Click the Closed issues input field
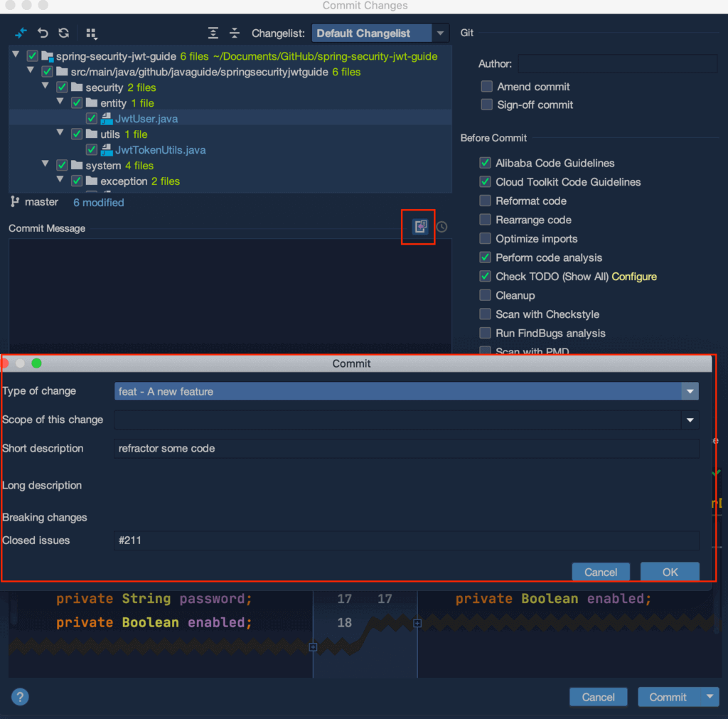This screenshot has height=719, width=728. pyautogui.click(x=405, y=540)
